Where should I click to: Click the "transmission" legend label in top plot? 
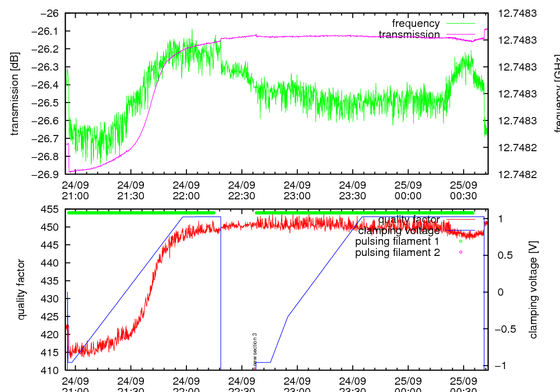409,35
